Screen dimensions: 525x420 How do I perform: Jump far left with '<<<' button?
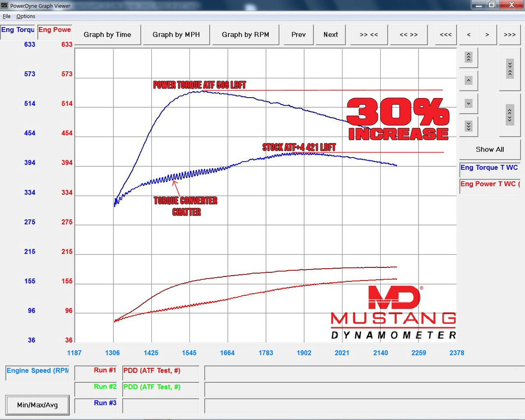click(445, 35)
